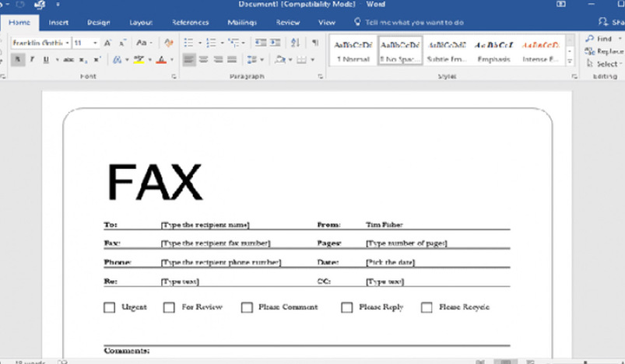This screenshot has height=364, width=625.
Task: Create a multilevel list
Action: 233,43
